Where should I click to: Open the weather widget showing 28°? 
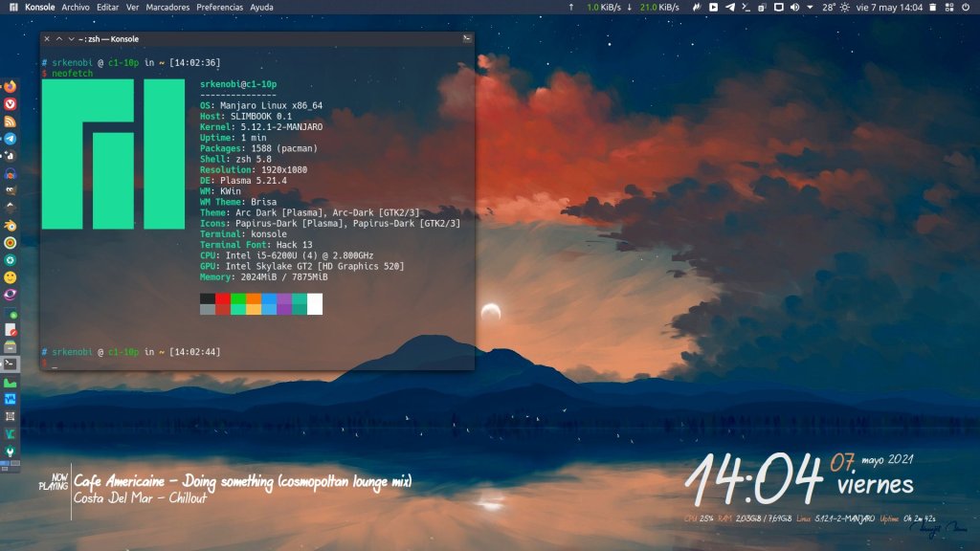coord(829,7)
